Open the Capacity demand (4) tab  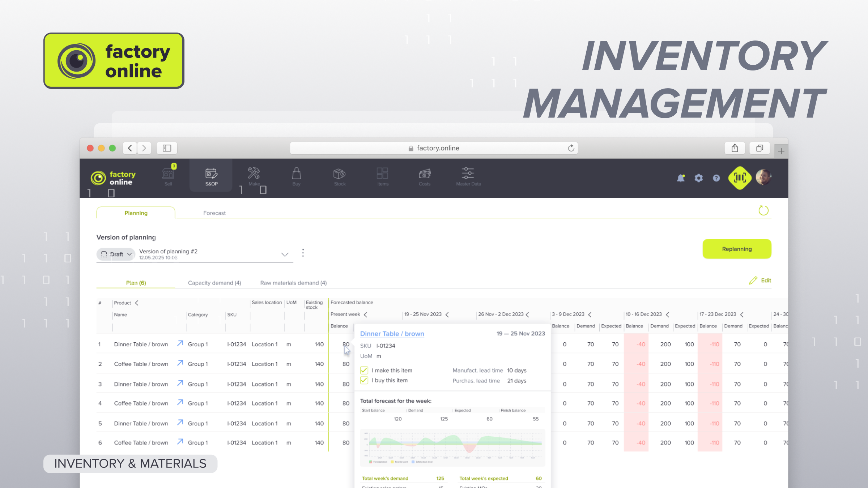(x=214, y=283)
